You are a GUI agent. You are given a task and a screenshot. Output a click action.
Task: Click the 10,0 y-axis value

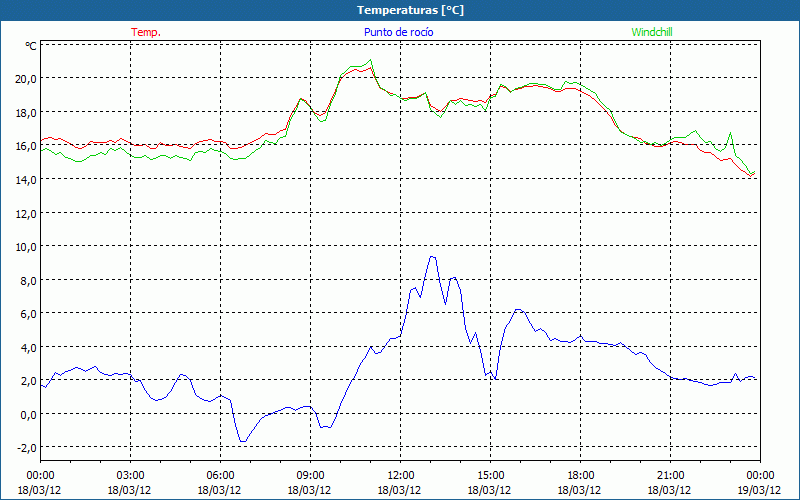click(x=27, y=247)
